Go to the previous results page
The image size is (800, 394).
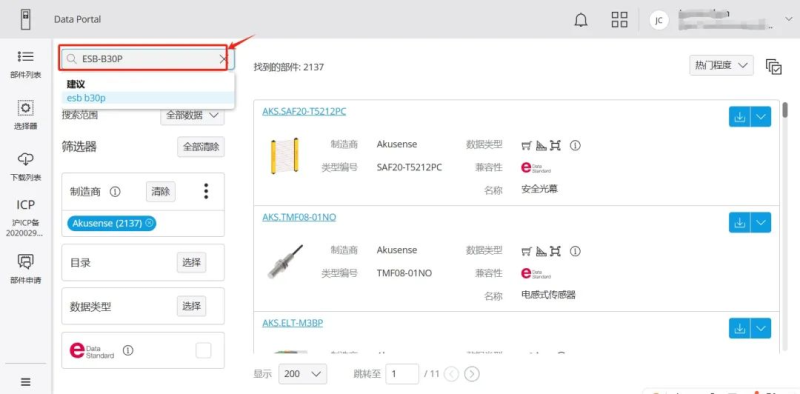(x=452, y=374)
